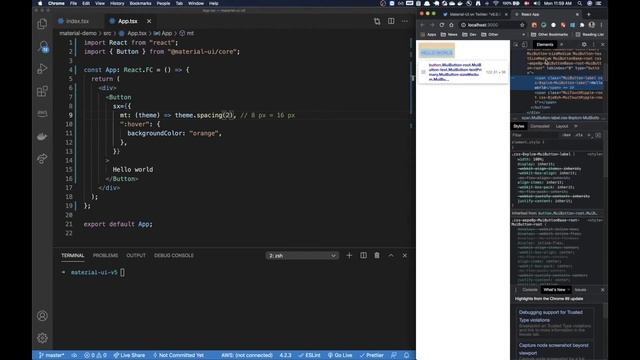Select the TERMINAL panel tab
Image resolution: width=640 pixels, height=360 pixels.
(x=73, y=256)
